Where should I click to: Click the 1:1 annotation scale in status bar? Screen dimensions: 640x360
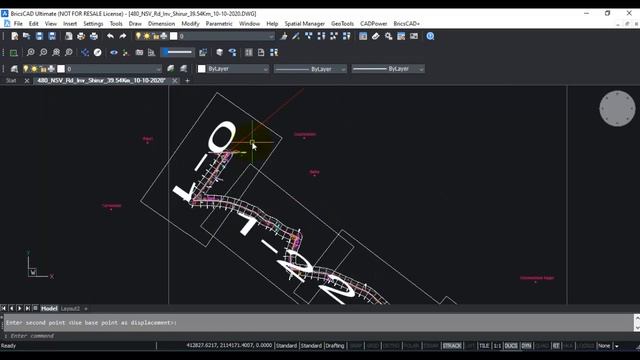click(497, 346)
